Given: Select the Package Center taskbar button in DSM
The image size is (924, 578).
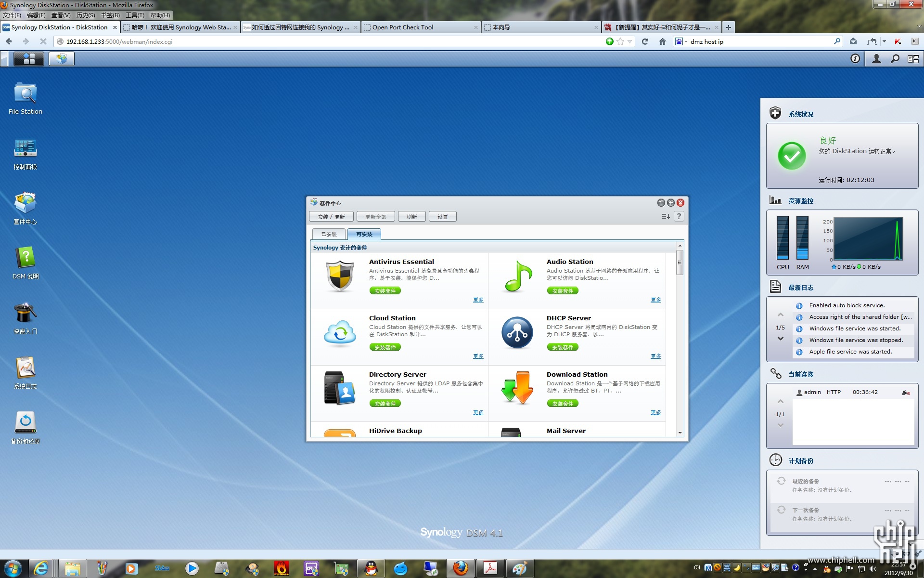Looking at the screenshot, I should click(61, 59).
